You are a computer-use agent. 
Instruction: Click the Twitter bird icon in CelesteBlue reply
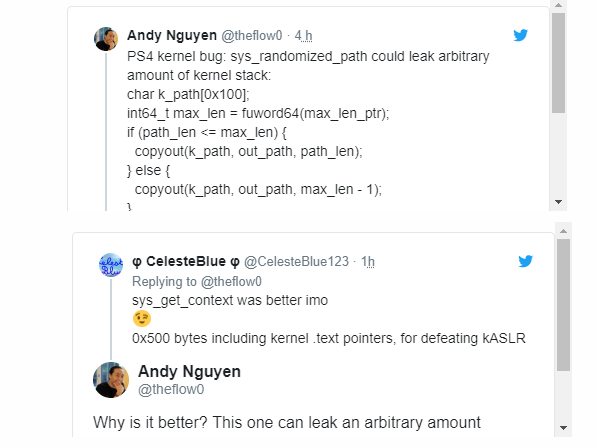coord(525,261)
